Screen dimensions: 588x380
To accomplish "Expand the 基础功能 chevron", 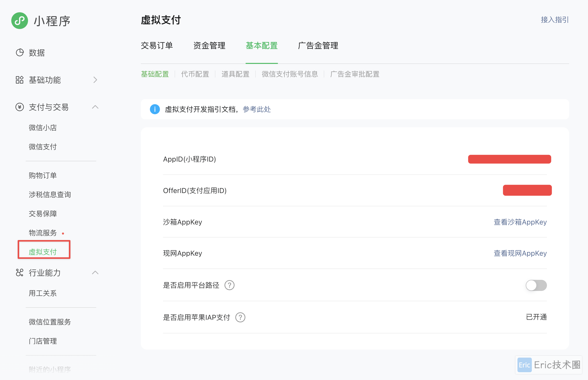I will pos(95,80).
